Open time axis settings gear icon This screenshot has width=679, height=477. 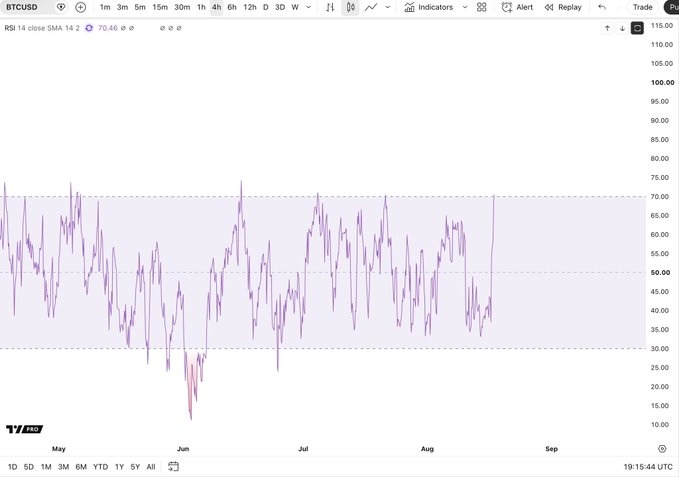(662, 448)
